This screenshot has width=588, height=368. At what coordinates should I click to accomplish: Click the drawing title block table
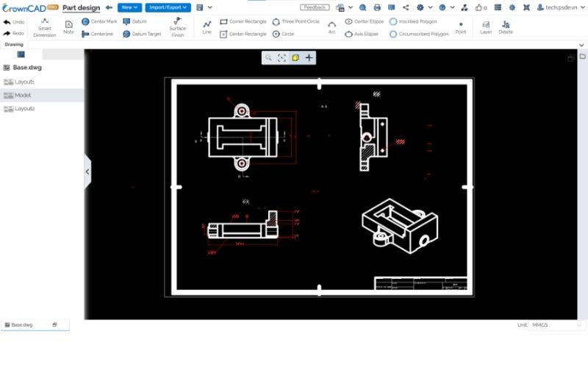tap(420, 283)
